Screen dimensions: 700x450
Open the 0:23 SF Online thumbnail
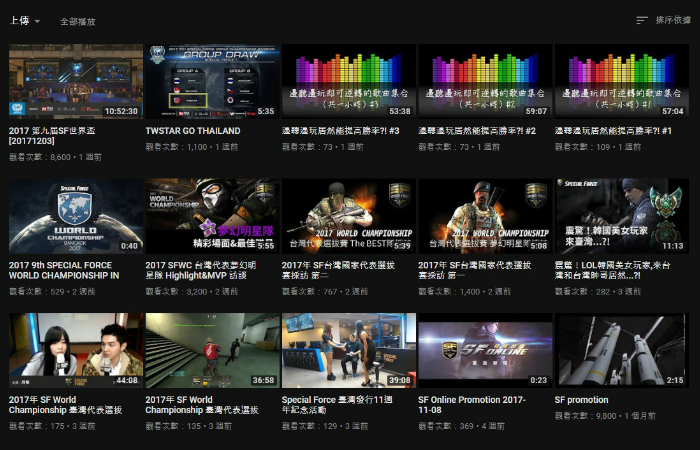[x=486, y=350]
